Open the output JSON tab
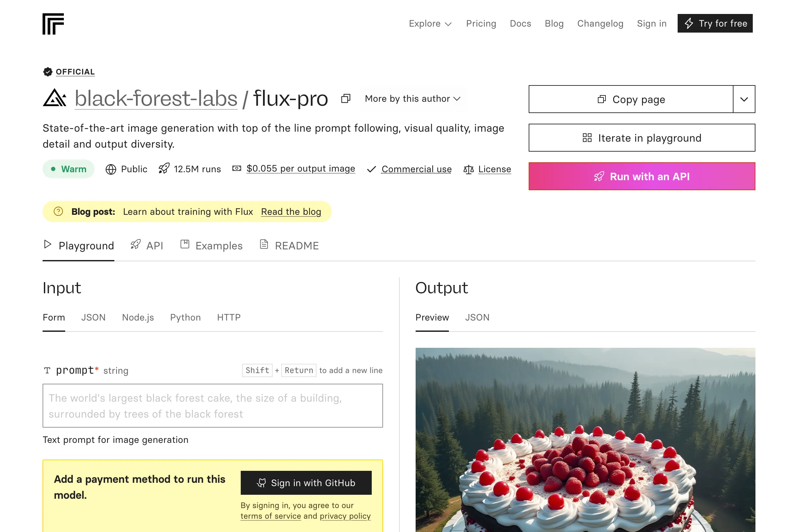Viewport: 798px width, 532px height. [477, 317]
